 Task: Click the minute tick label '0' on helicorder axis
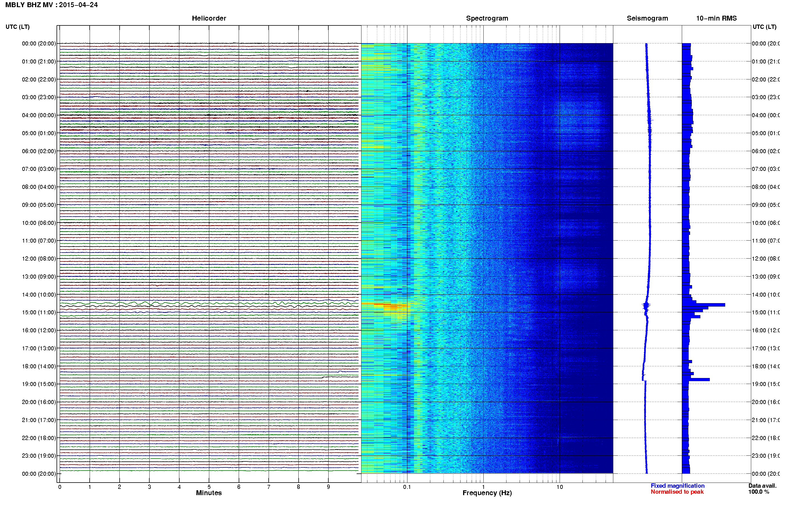60,487
